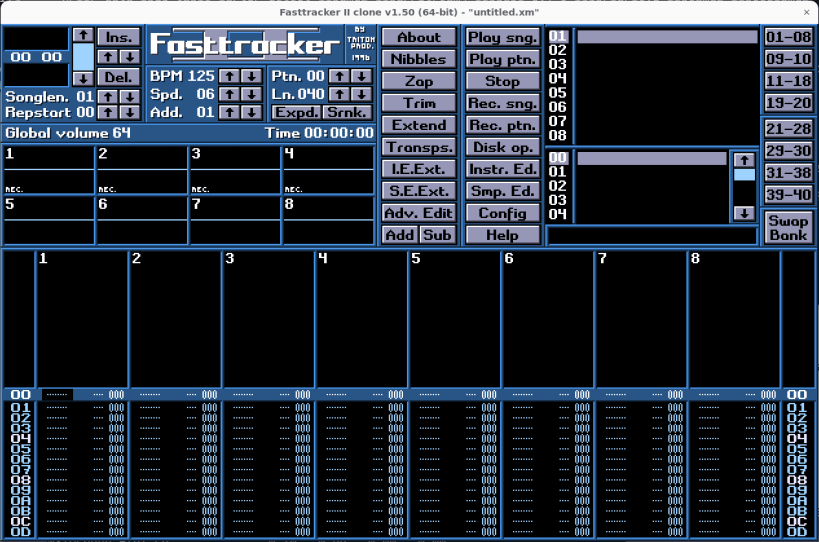This screenshot has width=819, height=542.
Task: Click down arrow beside Ins. button
Action: tap(130, 56)
